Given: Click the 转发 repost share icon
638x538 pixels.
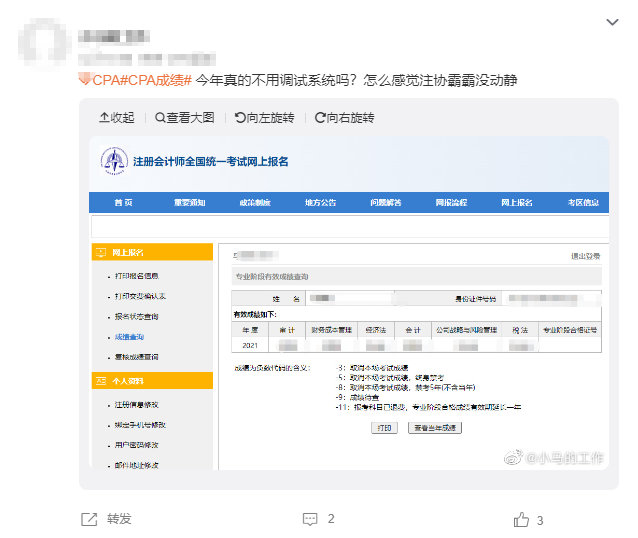Looking at the screenshot, I should [x=89, y=519].
